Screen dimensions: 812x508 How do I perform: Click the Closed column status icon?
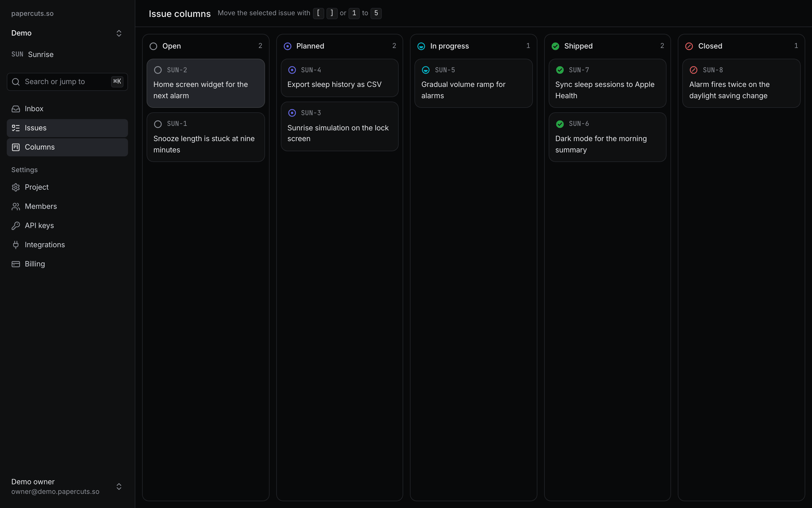689,46
